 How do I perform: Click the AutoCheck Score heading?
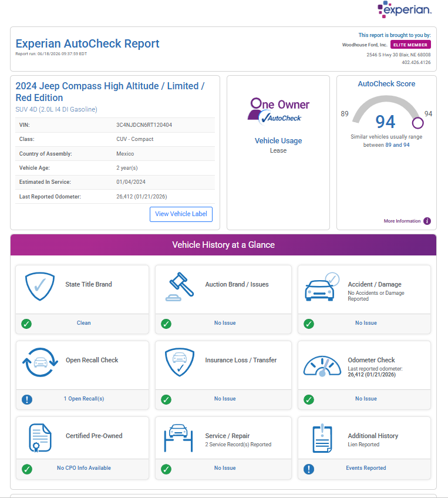click(x=386, y=84)
